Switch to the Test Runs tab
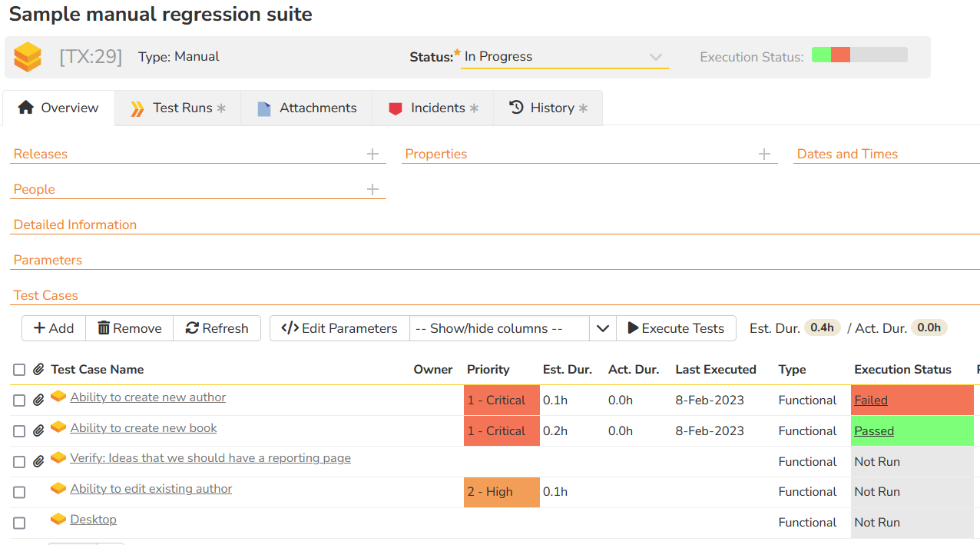 click(177, 108)
